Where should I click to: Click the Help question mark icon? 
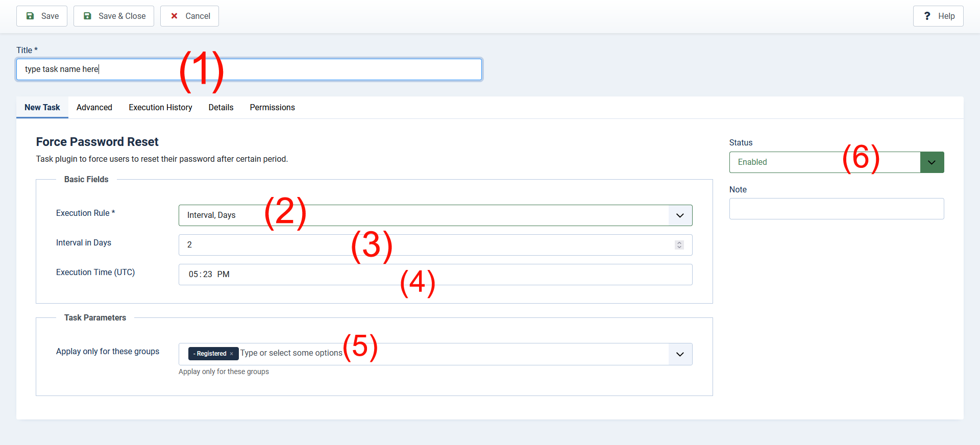tap(927, 16)
